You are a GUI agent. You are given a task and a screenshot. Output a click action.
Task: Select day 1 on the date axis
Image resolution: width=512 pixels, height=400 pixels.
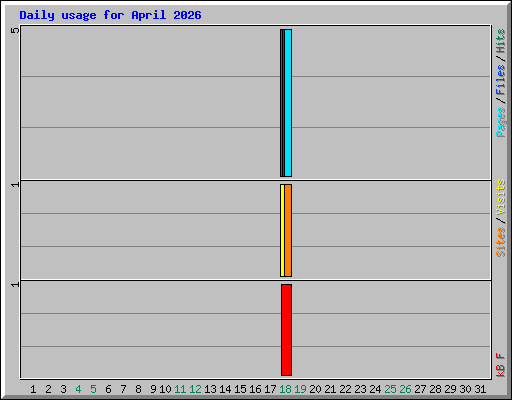pos(33,389)
